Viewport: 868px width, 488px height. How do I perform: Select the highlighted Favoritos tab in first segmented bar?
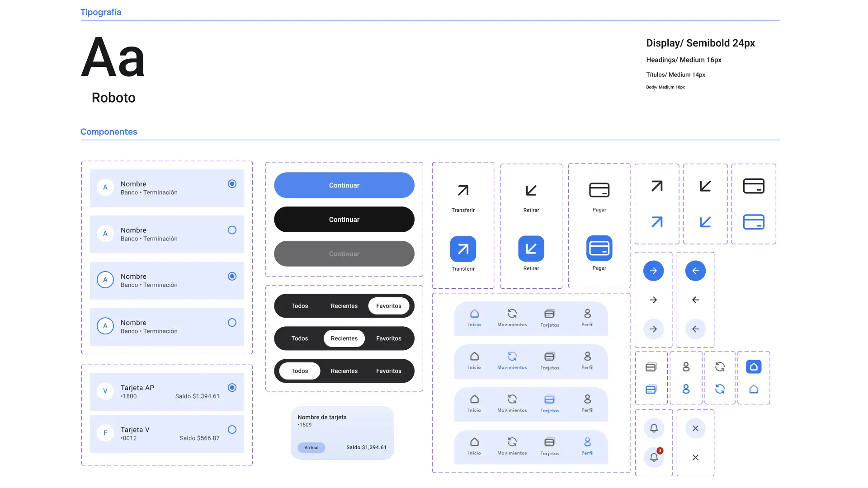(389, 306)
